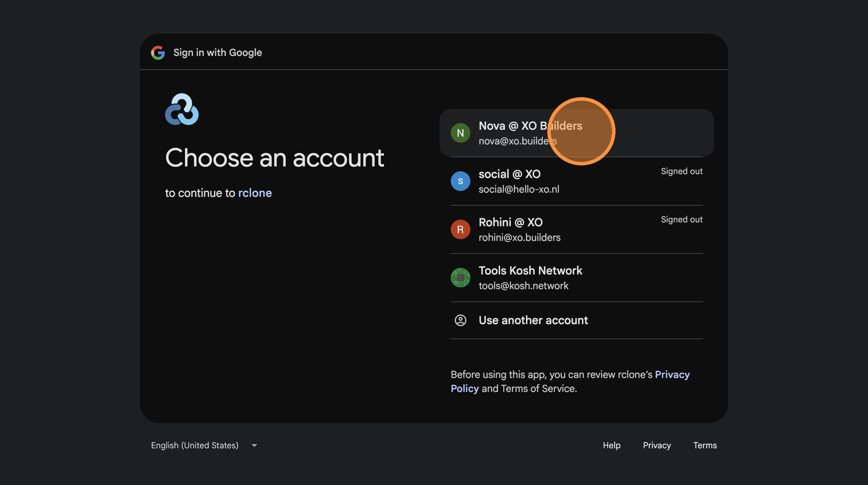
Task: Select the social @ XO account
Action: click(x=577, y=181)
